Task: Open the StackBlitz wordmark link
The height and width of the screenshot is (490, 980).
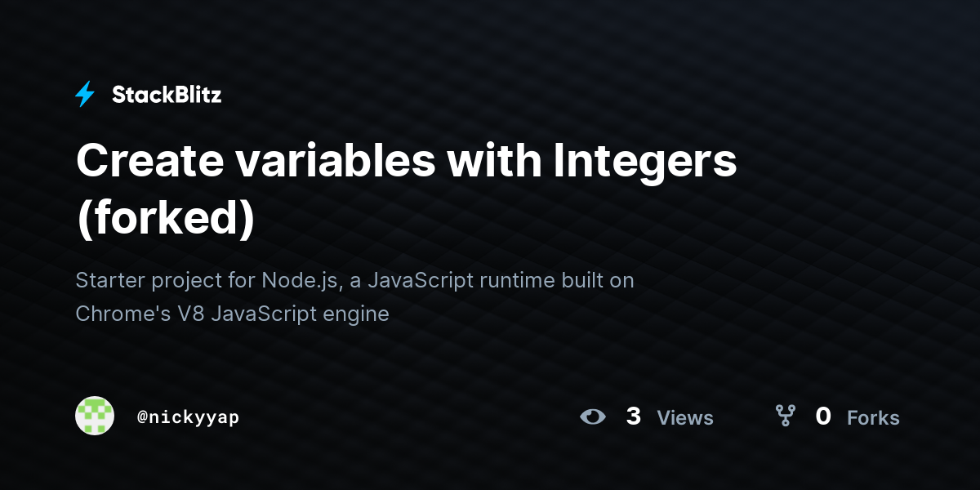Action: point(167,95)
